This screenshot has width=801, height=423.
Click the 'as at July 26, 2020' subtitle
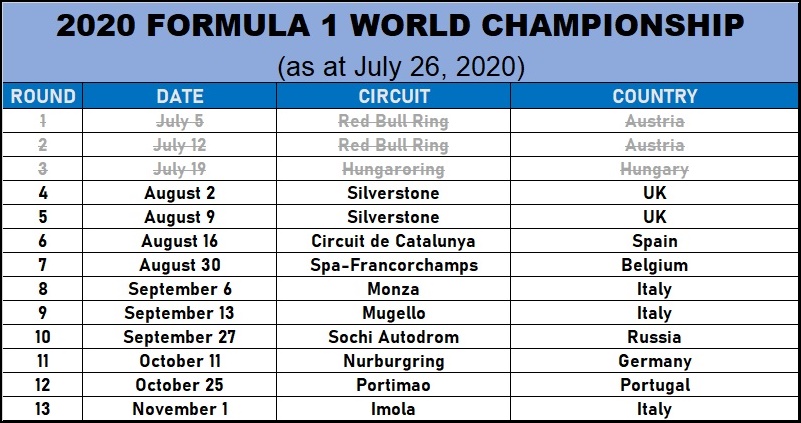pos(400,66)
